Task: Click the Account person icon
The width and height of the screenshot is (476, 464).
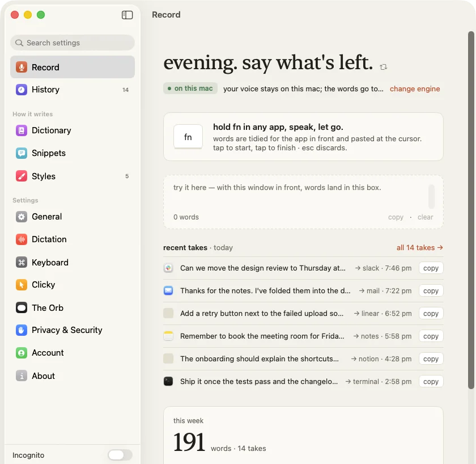Action: pos(22,353)
